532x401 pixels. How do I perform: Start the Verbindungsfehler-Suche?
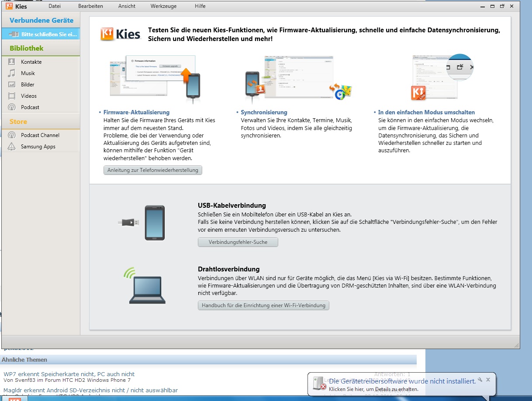click(x=238, y=242)
